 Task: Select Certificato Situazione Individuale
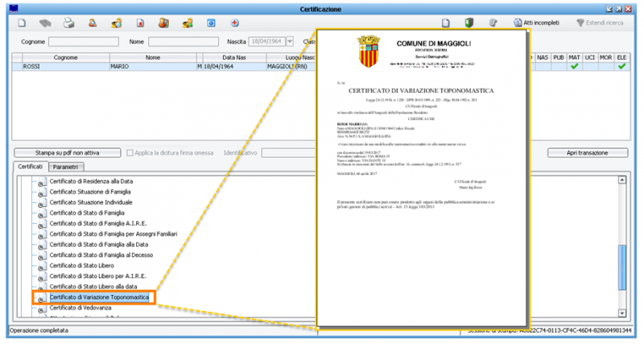tap(91, 202)
